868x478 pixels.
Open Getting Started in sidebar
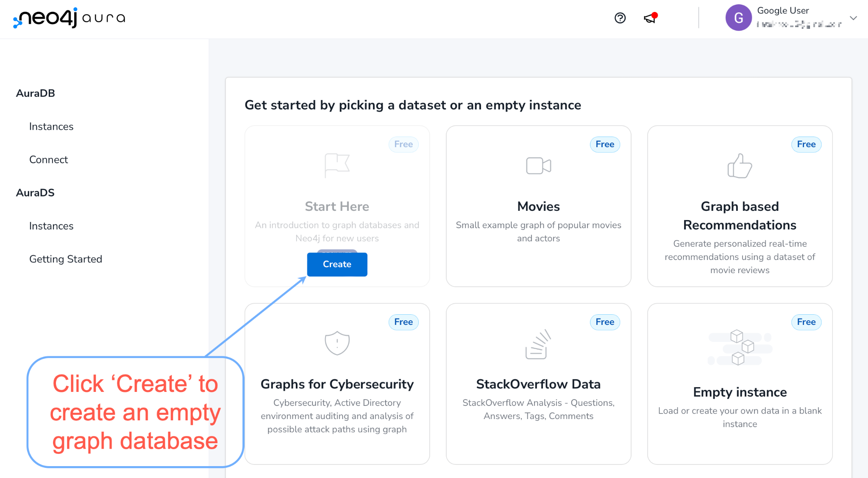(66, 259)
